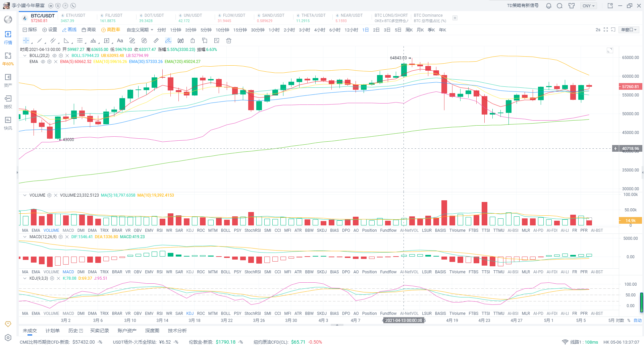This screenshot has width=644, height=348.
Task: Open the CNY currency dropdown
Action: click(588, 6)
